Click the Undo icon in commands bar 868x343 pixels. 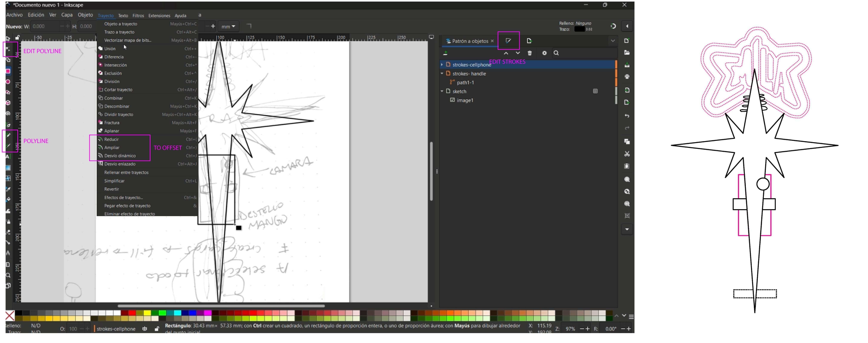click(x=627, y=116)
